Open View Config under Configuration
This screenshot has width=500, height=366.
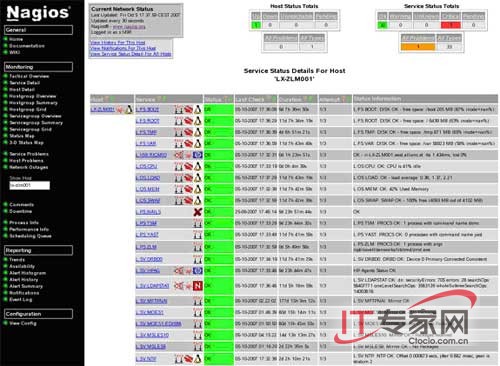pyautogui.click(x=23, y=323)
